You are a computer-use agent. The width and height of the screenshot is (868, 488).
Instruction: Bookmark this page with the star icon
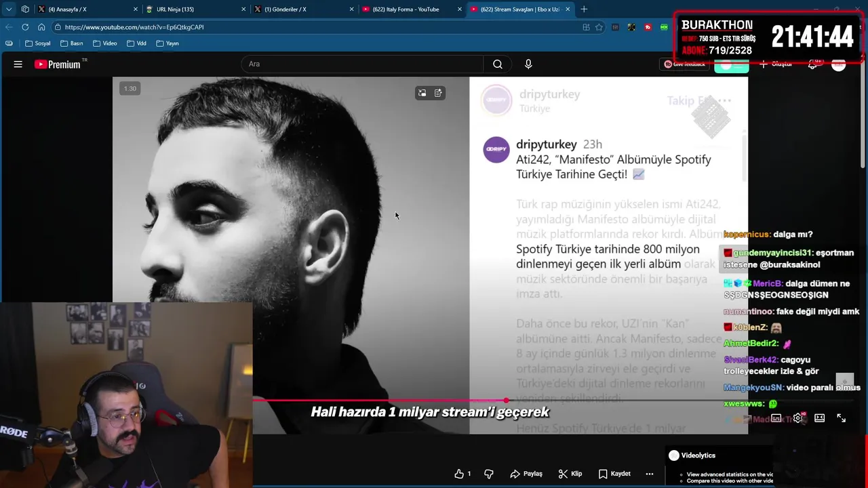coord(599,27)
